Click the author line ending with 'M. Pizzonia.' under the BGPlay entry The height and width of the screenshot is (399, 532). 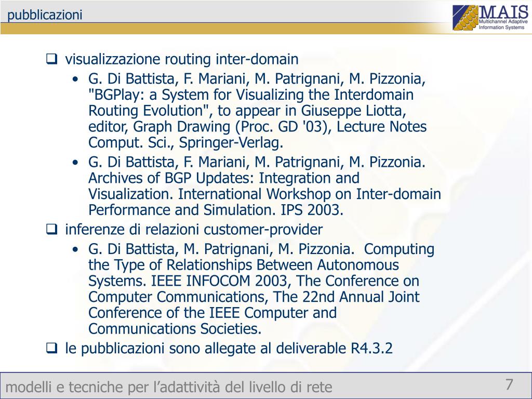[x=257, y=162]
